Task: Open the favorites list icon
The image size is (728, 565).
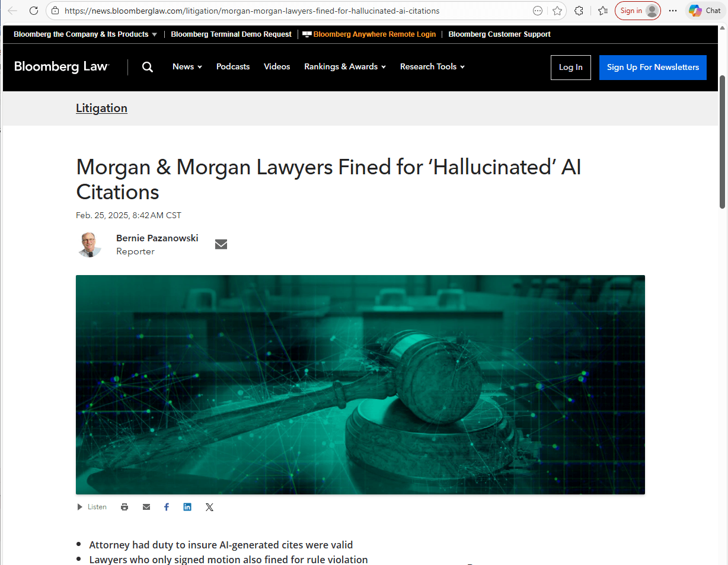Action: [603, 11]
